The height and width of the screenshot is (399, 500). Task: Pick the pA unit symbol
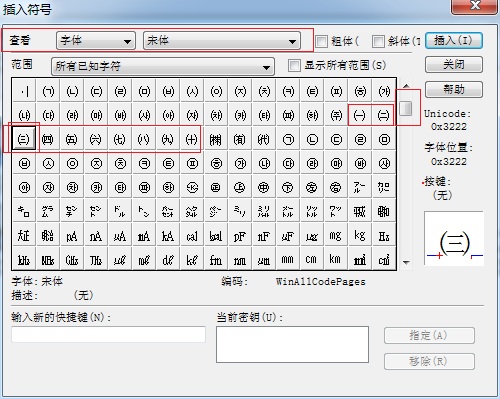click(x=72, y=235)
